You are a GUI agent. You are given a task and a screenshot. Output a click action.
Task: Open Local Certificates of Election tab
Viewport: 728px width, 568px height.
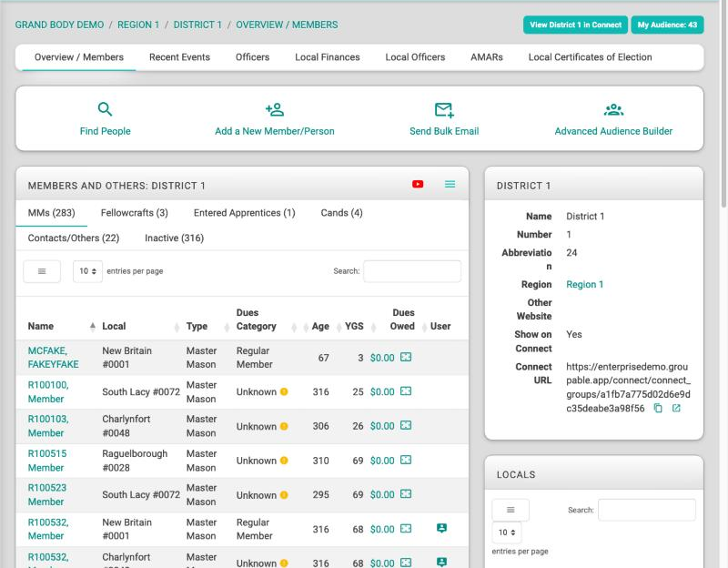590,57
